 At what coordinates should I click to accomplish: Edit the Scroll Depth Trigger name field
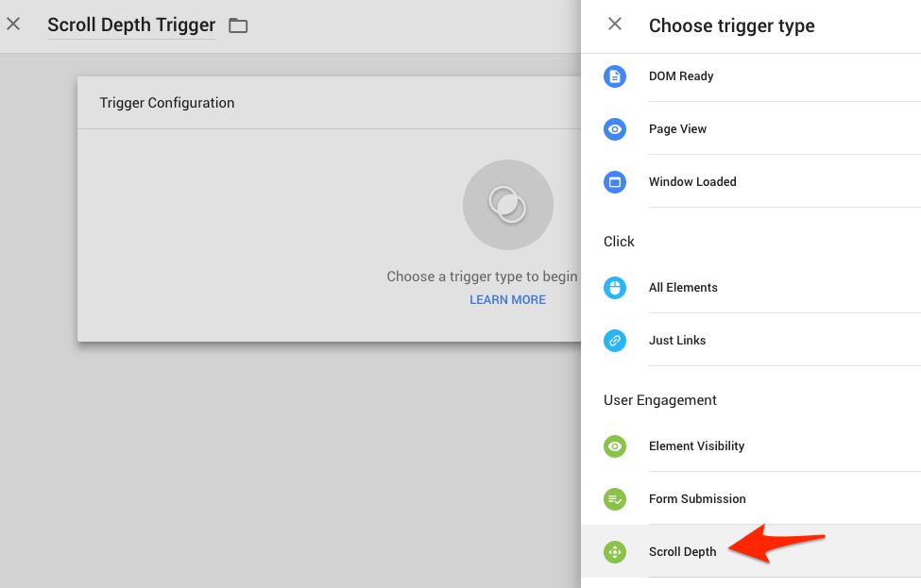click(x=131, y=25)
